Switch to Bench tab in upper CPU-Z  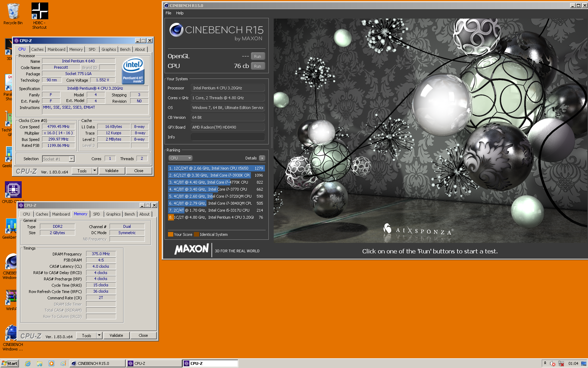pos(125,49)
